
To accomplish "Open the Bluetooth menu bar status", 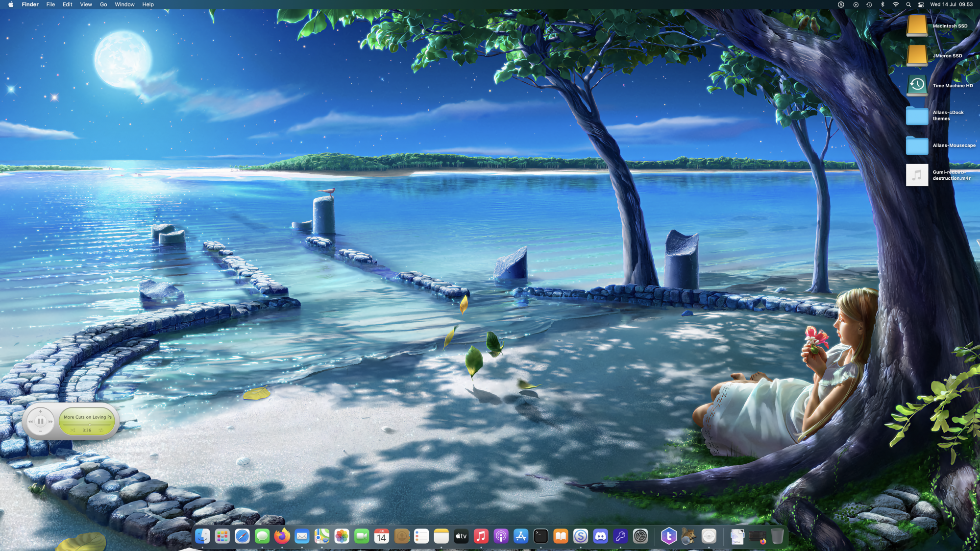I will 882,4.
